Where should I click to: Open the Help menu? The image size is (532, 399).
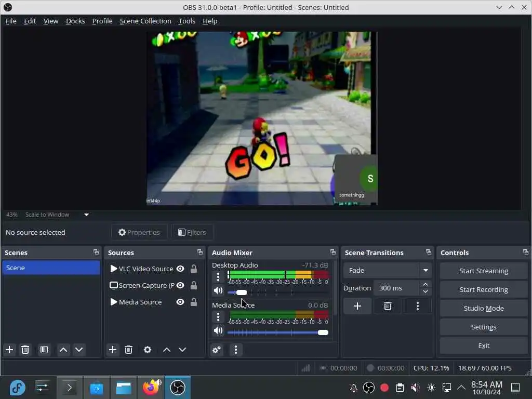click(x=210, y=21)
